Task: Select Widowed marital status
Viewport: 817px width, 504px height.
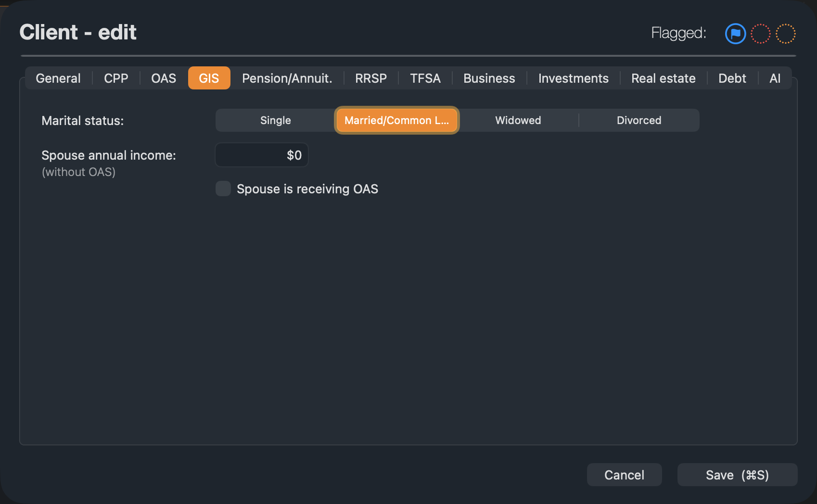Action: (518, 120)
